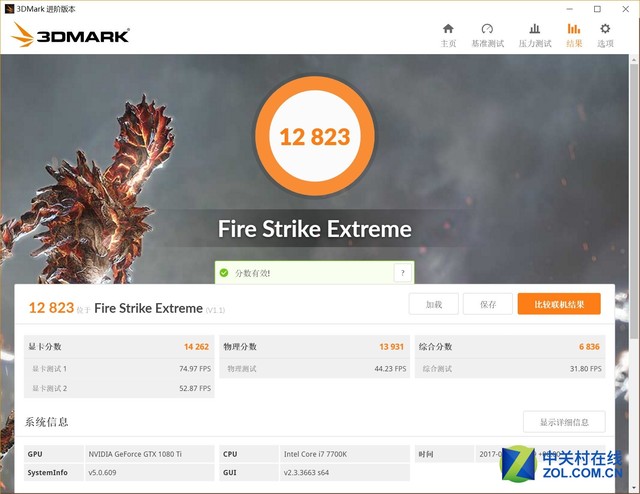The image size is (640, 494).
Task: Click the Load (加载) button
Action: [433, 304]
